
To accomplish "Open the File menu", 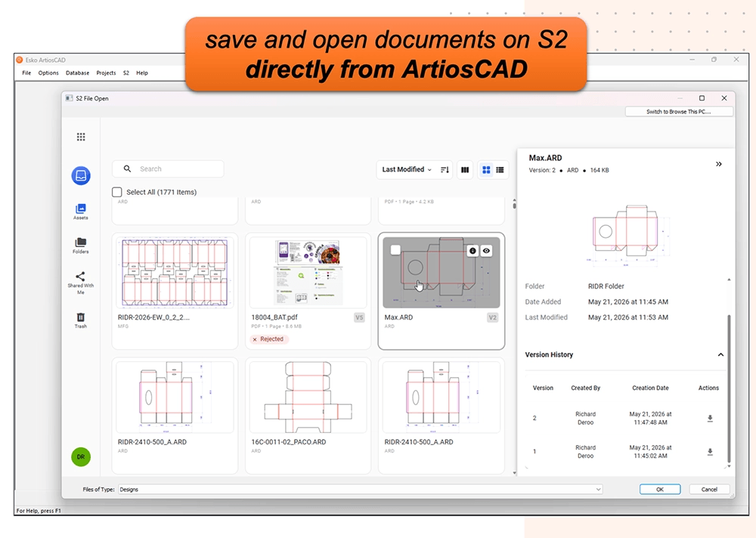I will [26, 73].
